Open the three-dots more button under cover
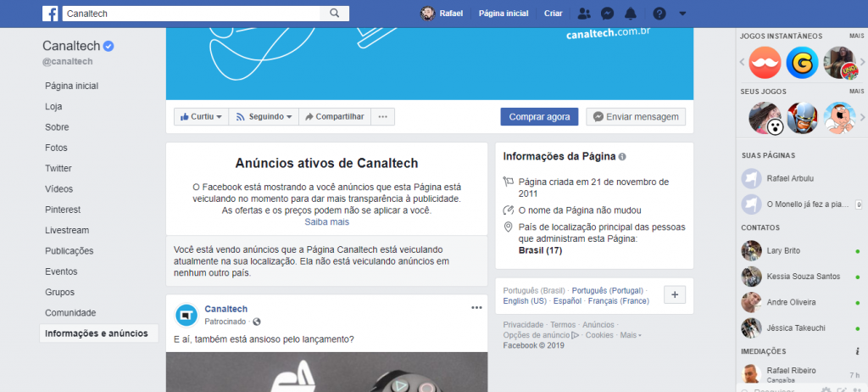 pos(382,117)
